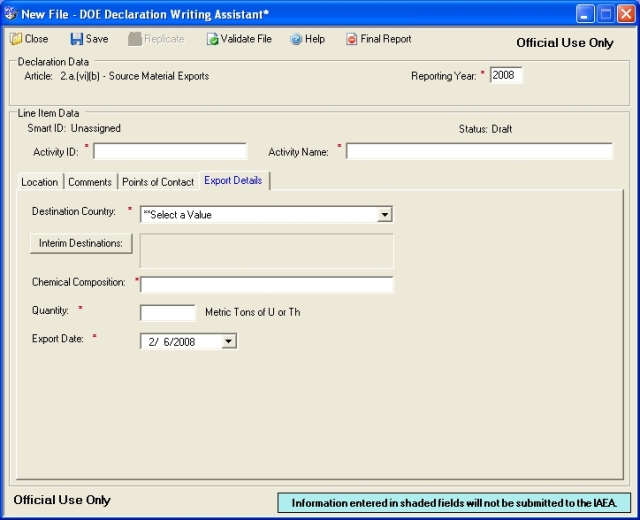Focus the Activity ID input field
This screenshot has width=640, height=520.
(x=170, y=151)
